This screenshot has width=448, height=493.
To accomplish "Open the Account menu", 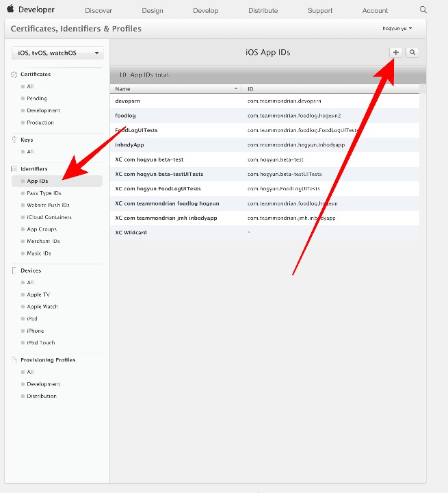I will [375, 11].
